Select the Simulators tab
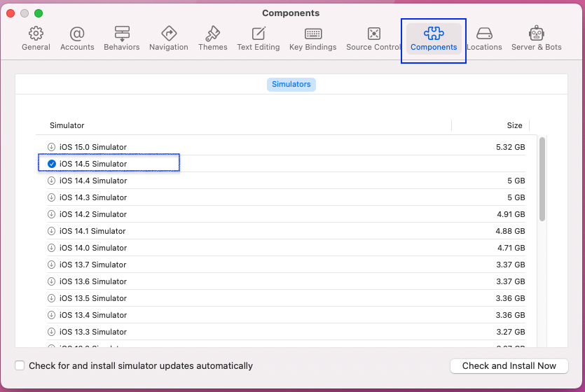The height and width of the screenshot is (392, 585). [x=291, y=84]
